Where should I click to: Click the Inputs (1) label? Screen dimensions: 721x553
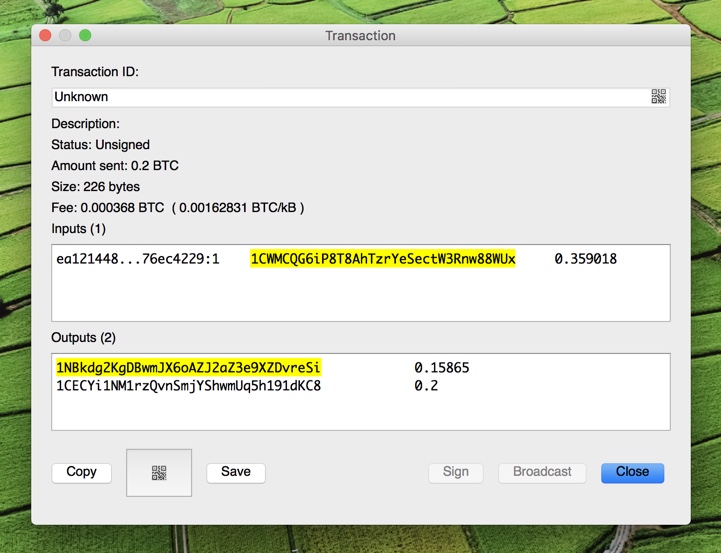click(x=79, y=229)
